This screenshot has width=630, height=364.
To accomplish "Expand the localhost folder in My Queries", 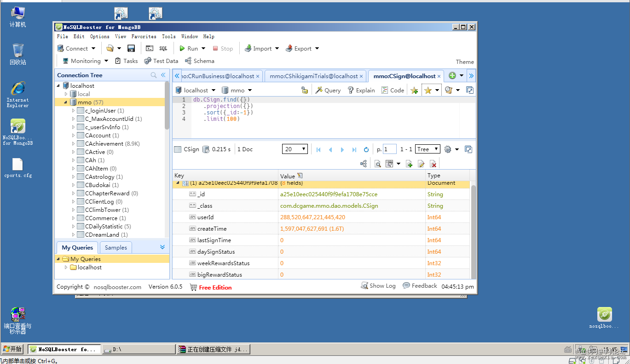I will click(66, 267).
